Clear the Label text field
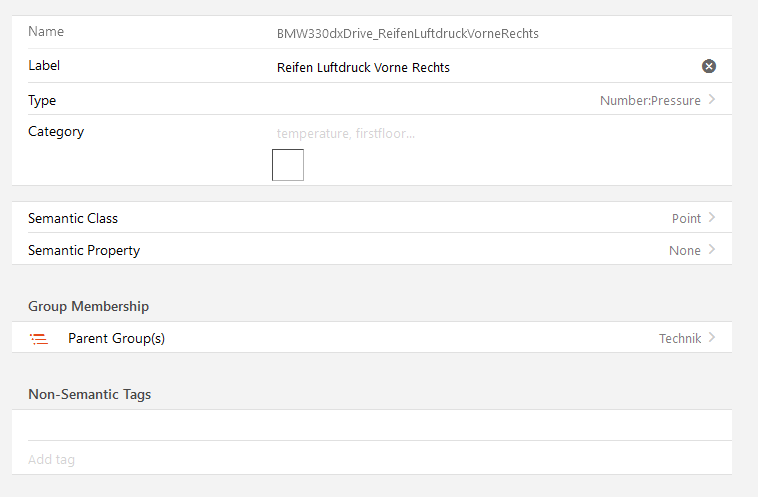The width and height of the screenshot is (758, 497). coord(709,66)
